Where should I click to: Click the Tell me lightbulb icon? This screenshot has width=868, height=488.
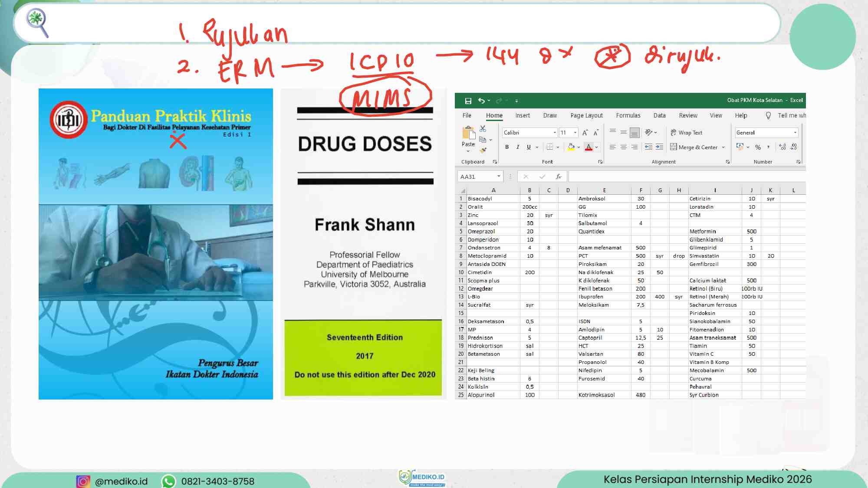(x=768, y=115)
